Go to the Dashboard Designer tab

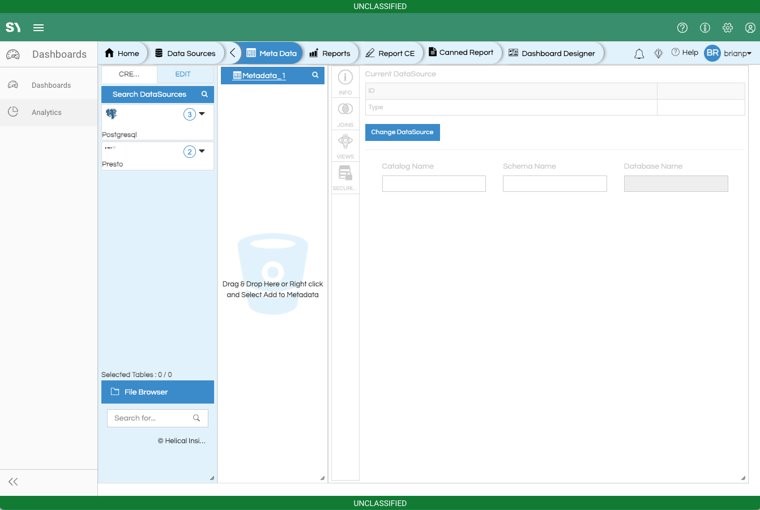point(551,53)
